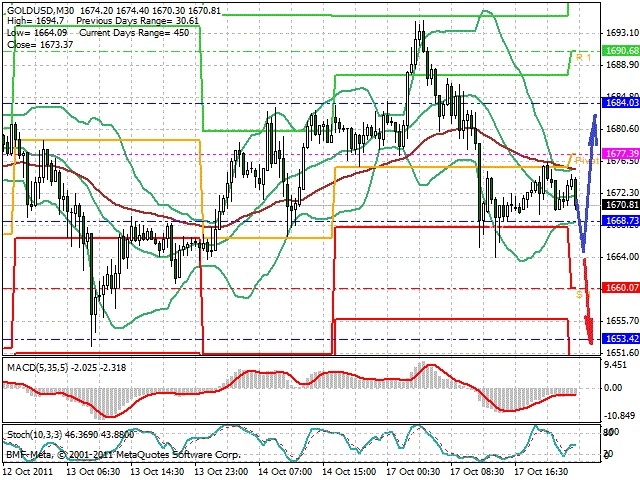Click the 12 Oct 2011 date label

28,471
